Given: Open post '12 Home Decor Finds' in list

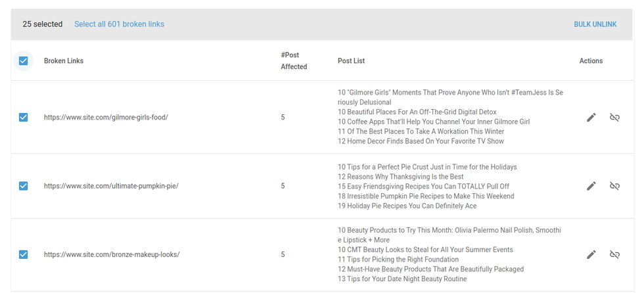Looking at the screenshot, I should tap(421, 141).
